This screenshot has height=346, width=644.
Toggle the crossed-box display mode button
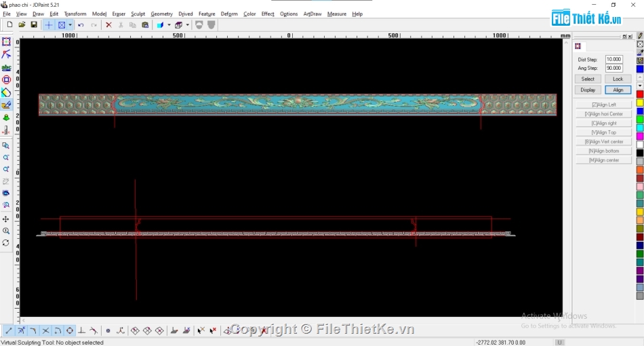click(x=61, y=25)
